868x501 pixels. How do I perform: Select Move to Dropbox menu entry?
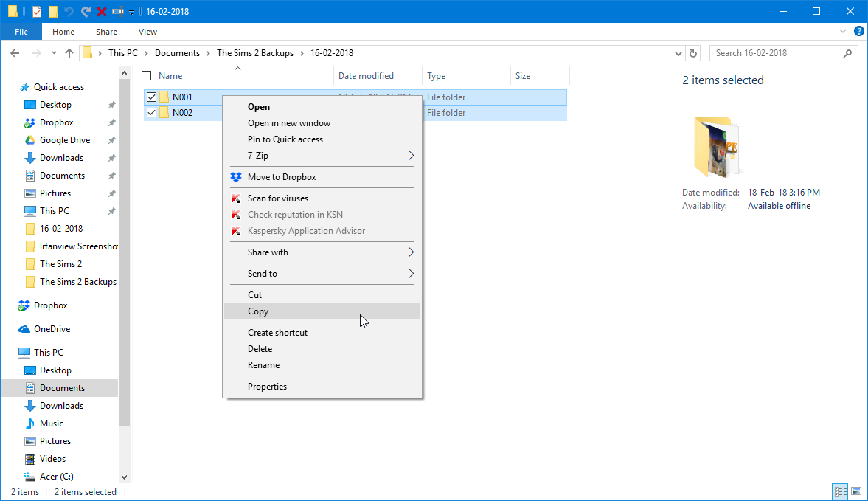tap(322, 177)
